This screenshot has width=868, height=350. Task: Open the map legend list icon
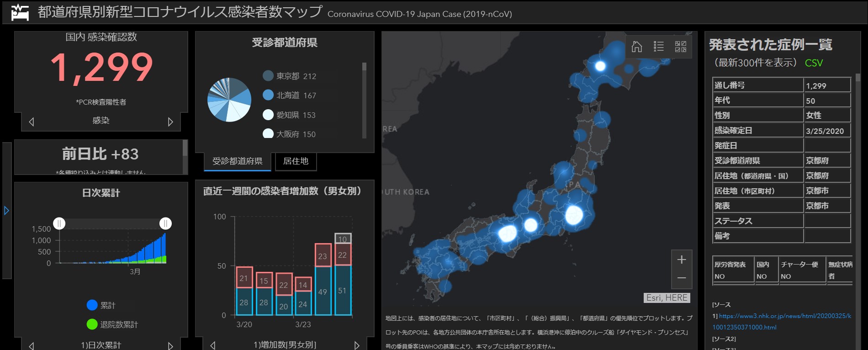658,47
